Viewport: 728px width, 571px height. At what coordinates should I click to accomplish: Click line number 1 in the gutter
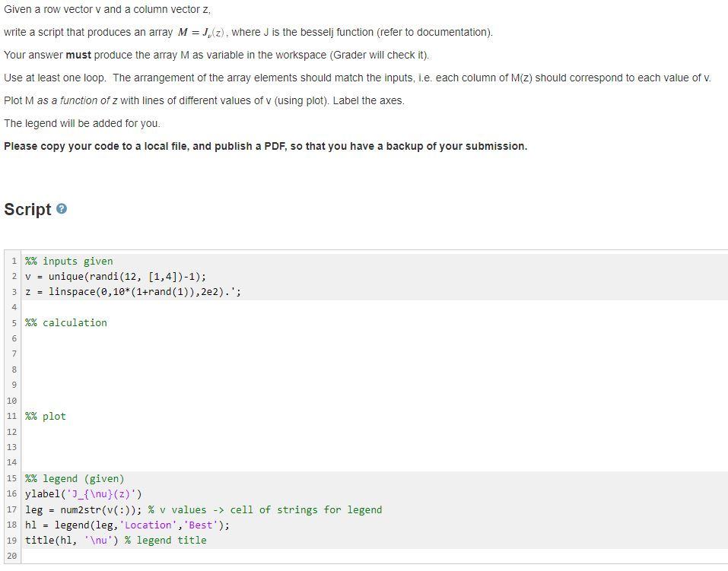coord(14,261)
